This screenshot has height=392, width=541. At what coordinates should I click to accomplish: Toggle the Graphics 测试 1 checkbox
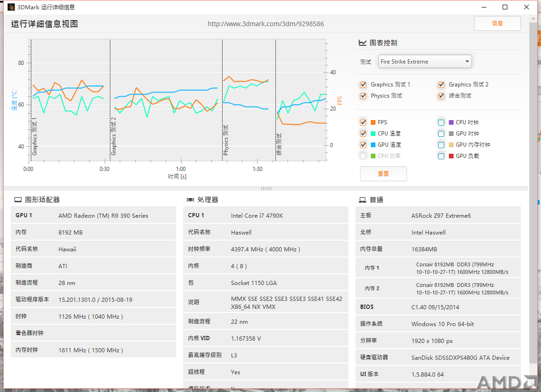(x=363, y=85)
